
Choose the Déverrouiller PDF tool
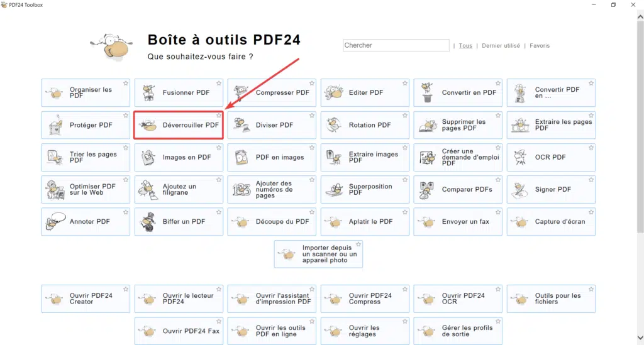179,125
